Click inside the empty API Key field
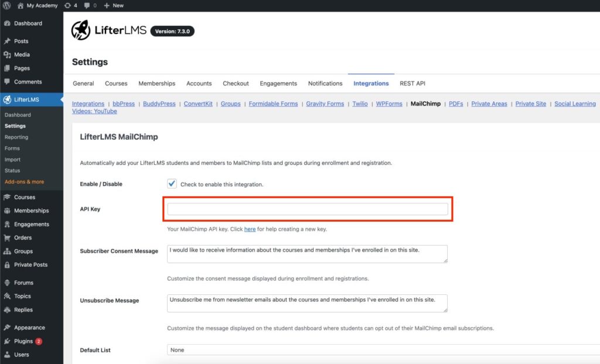This screenshot has height=364, width=600. 307,209
